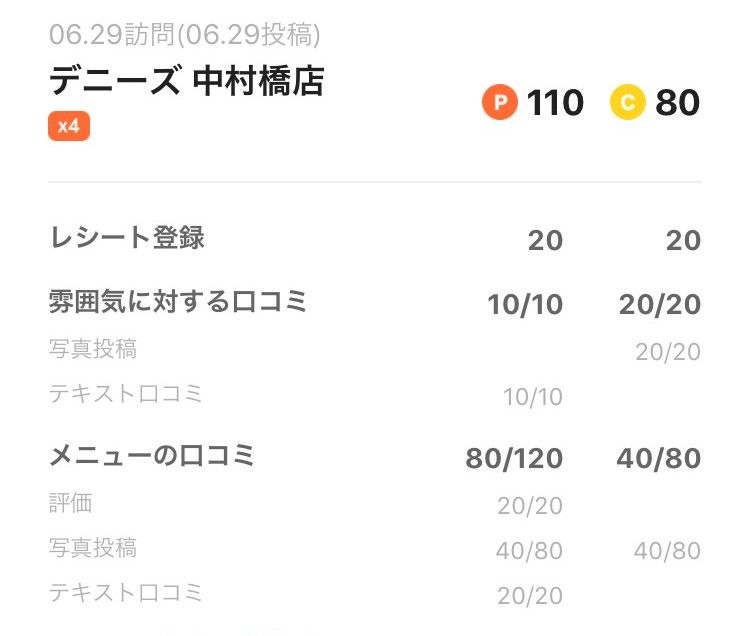
Task: Click the yellow C coin icon
Action: click(x=627, y=102)
